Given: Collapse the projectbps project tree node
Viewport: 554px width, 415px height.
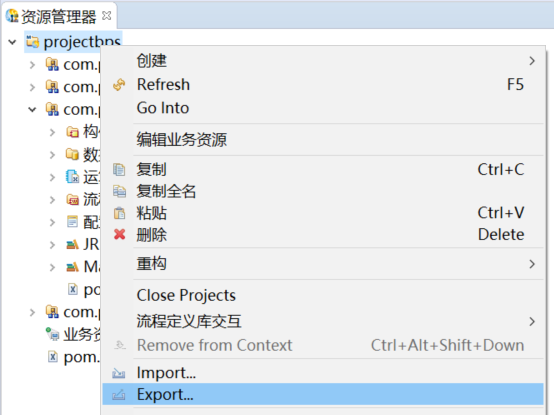Looking at the screenshot, I should [x=12, y=42].
